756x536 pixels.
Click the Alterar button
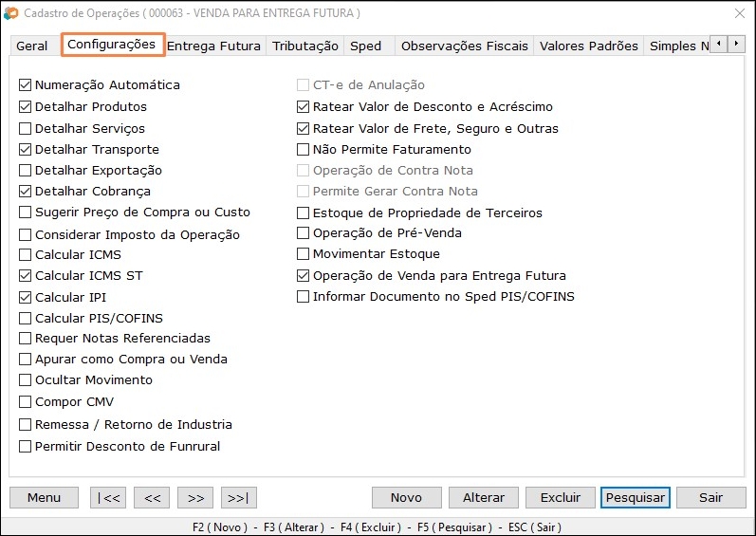[x=484, y=497]
